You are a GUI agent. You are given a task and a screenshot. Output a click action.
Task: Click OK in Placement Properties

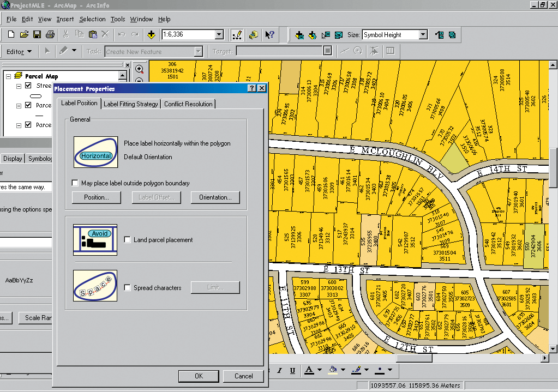coord(199,376)
